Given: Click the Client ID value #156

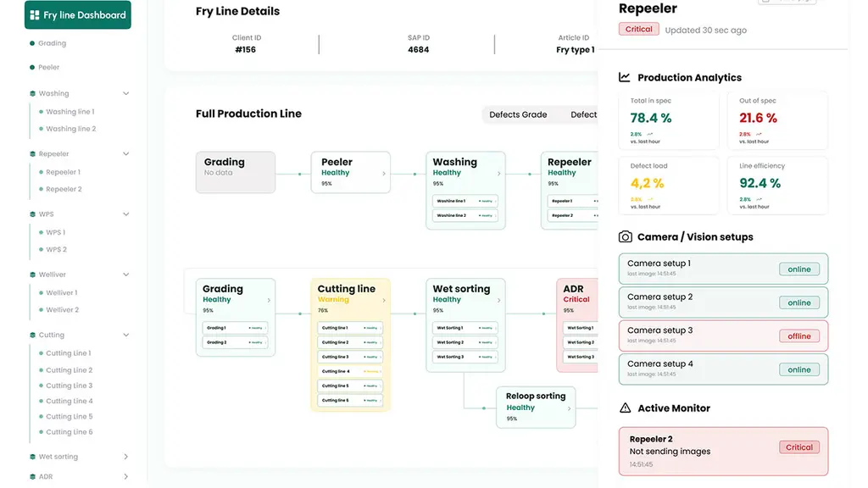Looking at the screenshot, I should pos(246,50).
